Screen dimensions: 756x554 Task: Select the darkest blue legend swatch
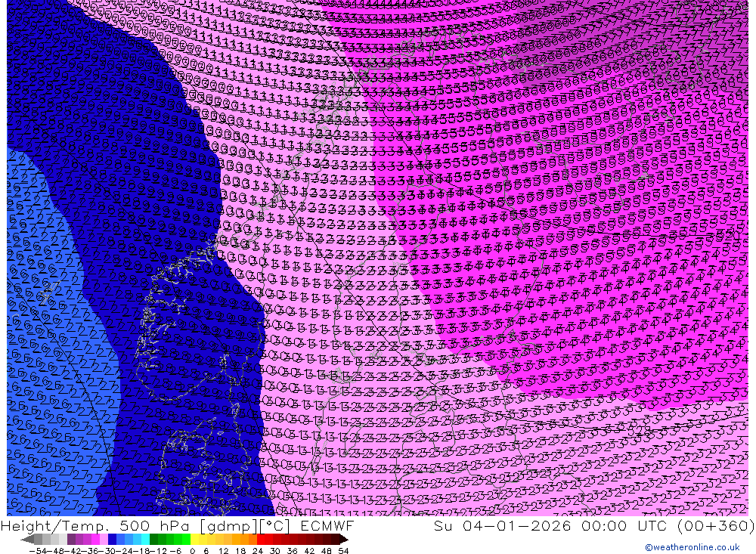coord(113,540)
